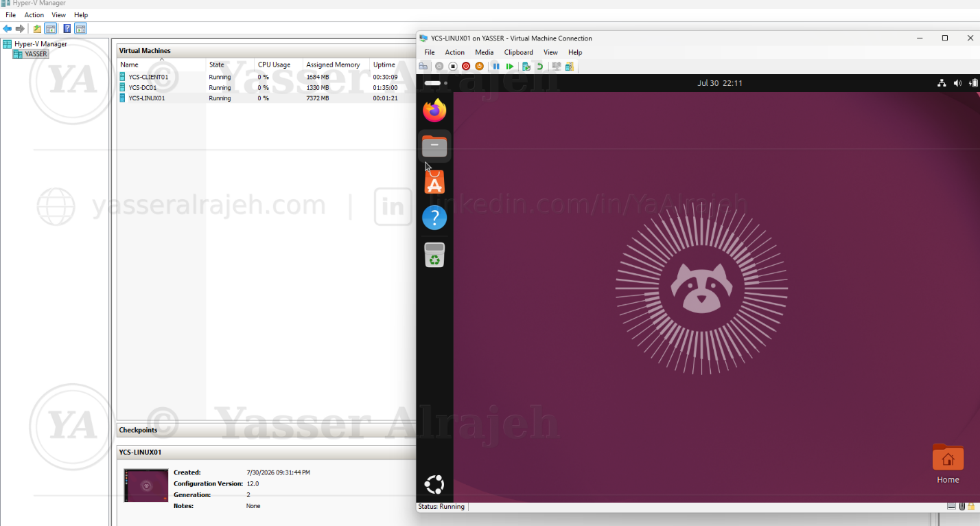Image resolution: width=980 pixels, height=526 pixels.
Task: Select the YCS-DC01 virtual machine row
Action: [266, 87]
